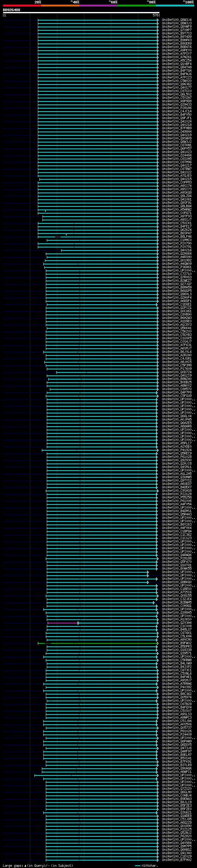Select subject label UniRef100_Q6PAW9
197x868 pixels.
click(177, 741)
